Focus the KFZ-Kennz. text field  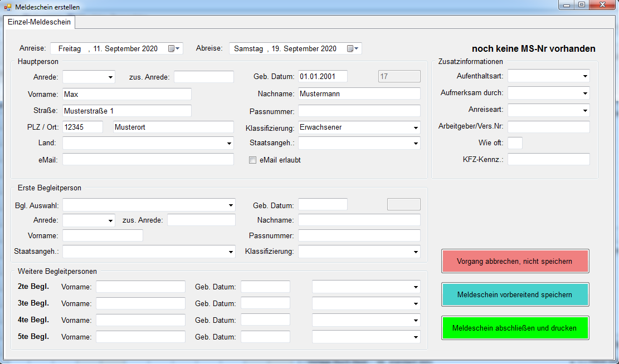tap(548, 160)
